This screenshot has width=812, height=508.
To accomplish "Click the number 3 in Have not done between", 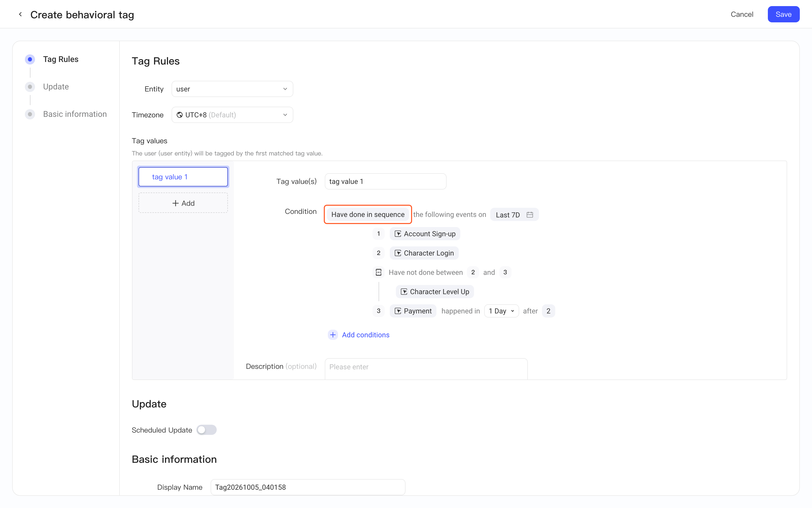I will coord(505,273).
